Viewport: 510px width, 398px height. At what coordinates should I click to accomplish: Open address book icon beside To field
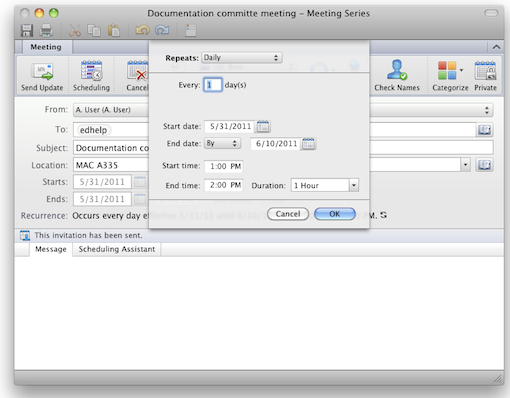[484, 130]
